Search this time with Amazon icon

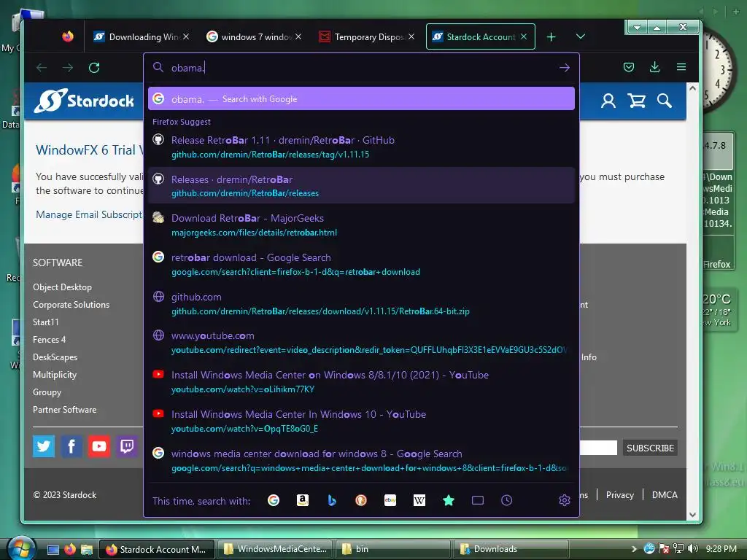[x=303, y=500]
